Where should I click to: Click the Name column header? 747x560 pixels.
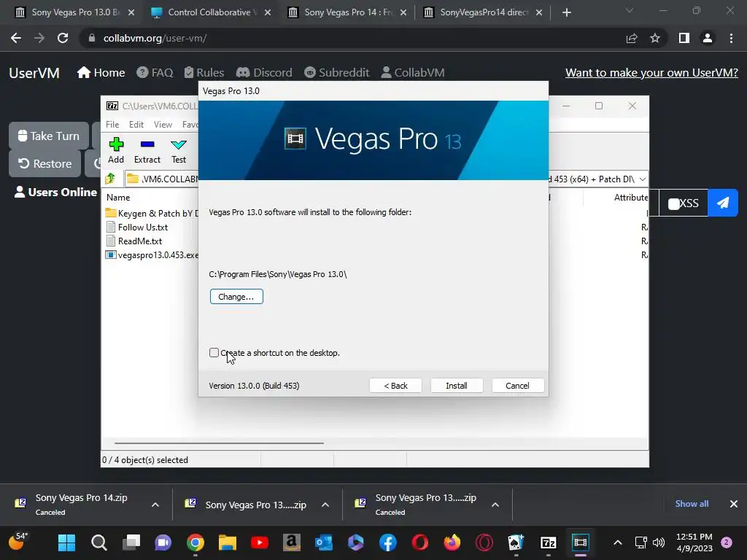[118, 197]
